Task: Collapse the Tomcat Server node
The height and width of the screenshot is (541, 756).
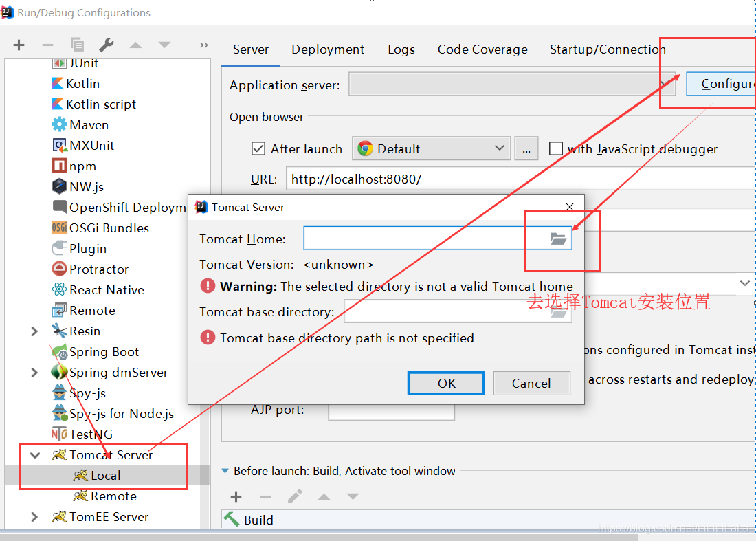Action: click(35, 455)
